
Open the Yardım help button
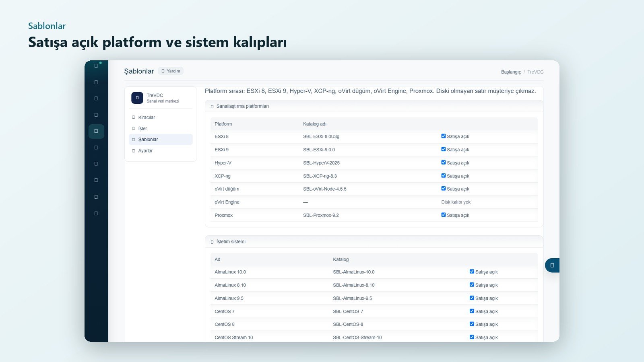[x=171, y=71]
